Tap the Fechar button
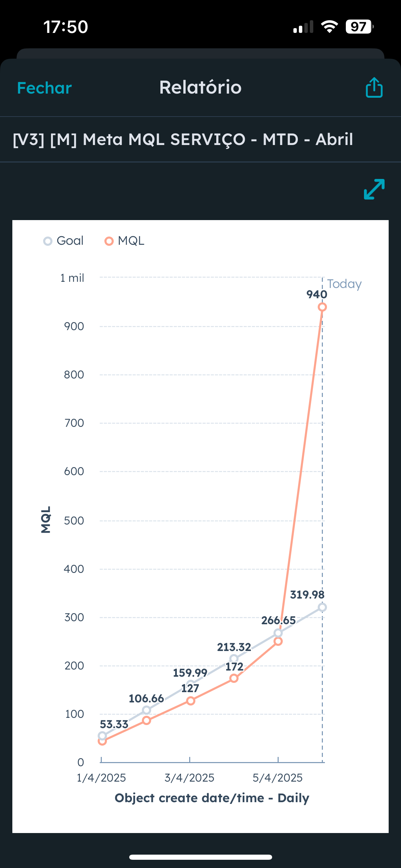 45,88
